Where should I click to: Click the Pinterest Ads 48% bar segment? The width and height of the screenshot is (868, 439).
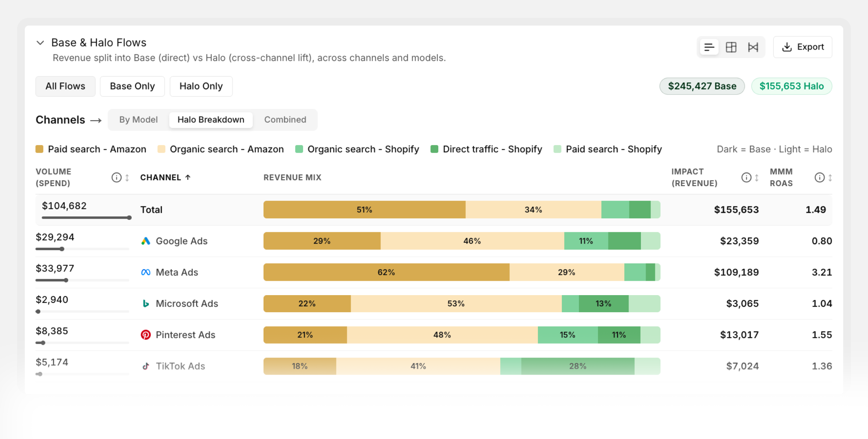[x=442, y=335]
